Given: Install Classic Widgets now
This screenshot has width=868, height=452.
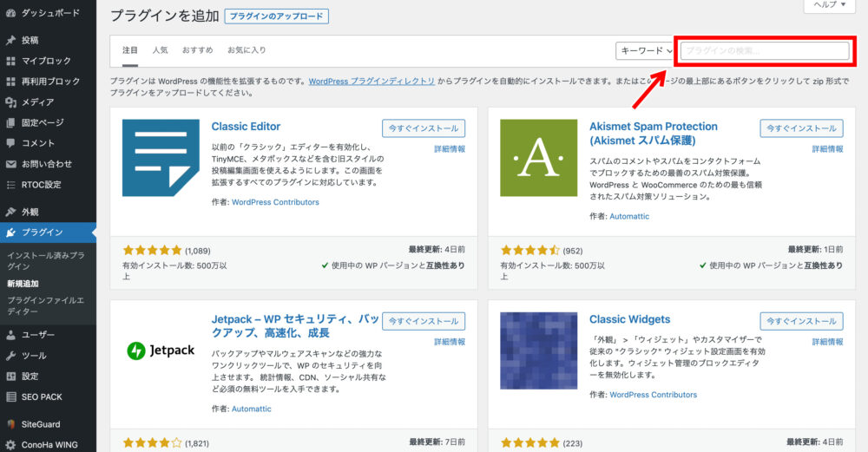Looking at the screenshot, I should [801, 322].
